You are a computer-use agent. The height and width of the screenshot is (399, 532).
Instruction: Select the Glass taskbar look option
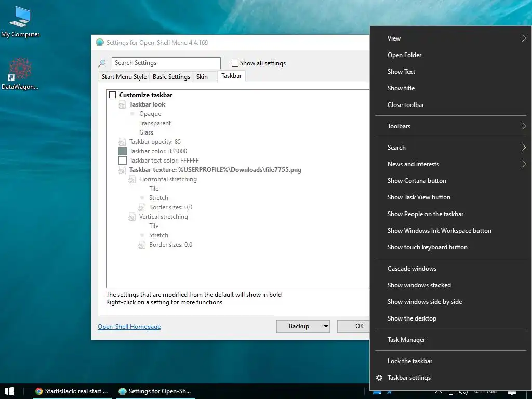coord(146,132)
